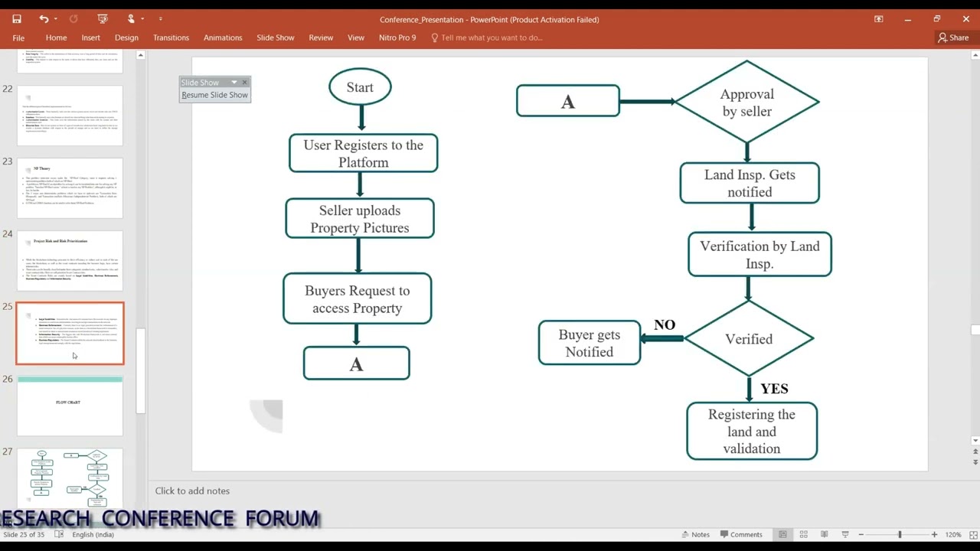Screen dimensions: 980x551
Task: Open the Nitro Pro 9 tab
Action: coord(397,37)
